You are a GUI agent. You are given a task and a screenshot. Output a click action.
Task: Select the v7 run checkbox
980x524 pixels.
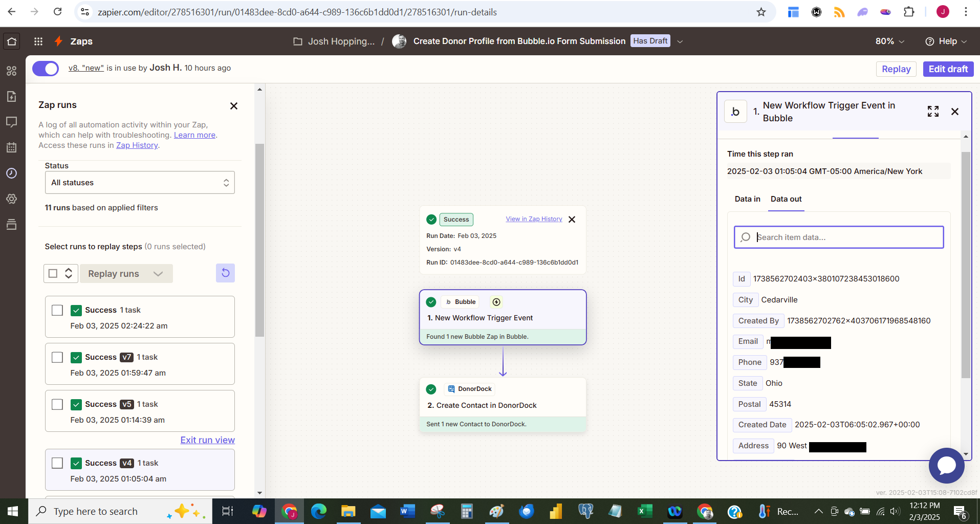[57, 357]
